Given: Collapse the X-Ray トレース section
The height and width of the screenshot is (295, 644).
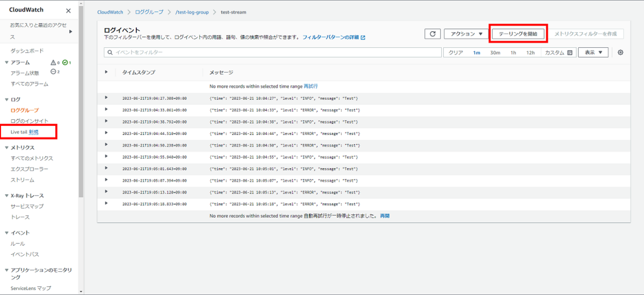Looking at the screenshot, I should coord(6,196).
